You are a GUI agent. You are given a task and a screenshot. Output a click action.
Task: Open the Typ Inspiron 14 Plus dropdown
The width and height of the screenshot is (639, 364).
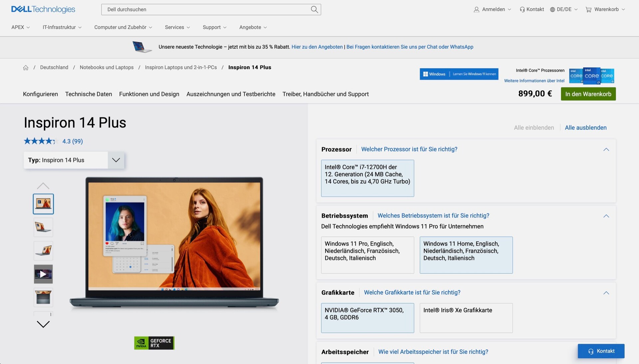pos(116,160)
